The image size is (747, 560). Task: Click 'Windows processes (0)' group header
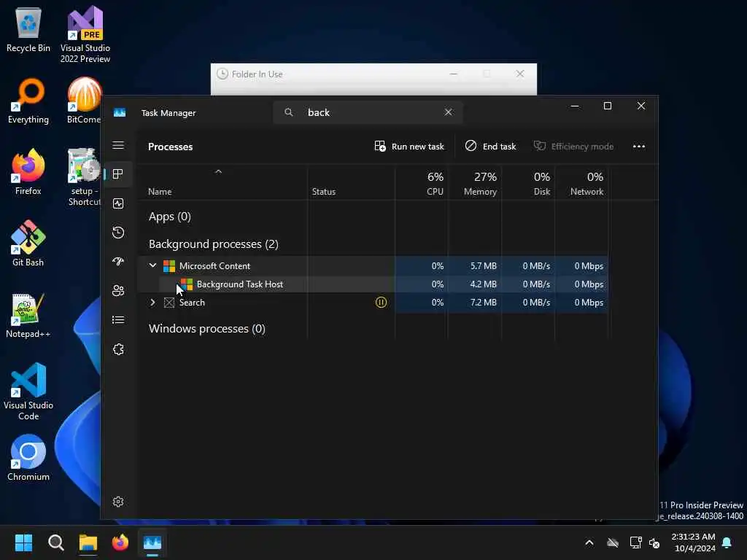[206, 329]
